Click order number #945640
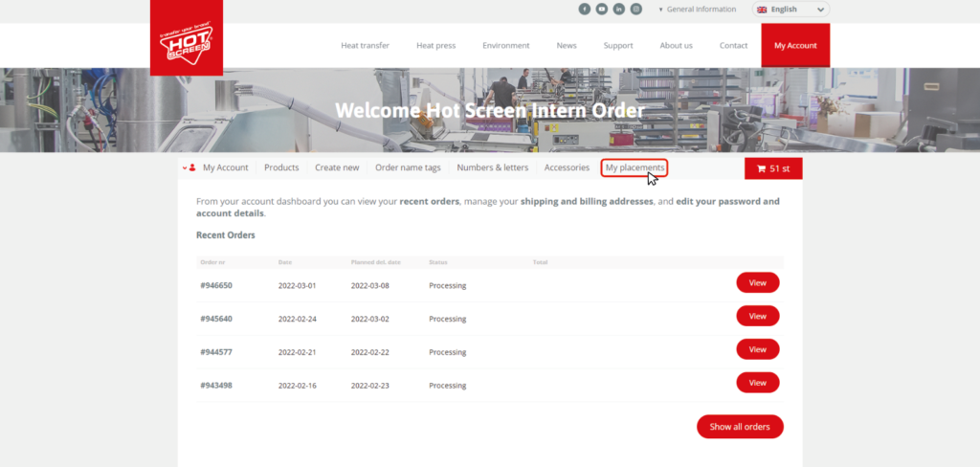Viewport: 980px width, 467px height. click(x=216, y=319)
